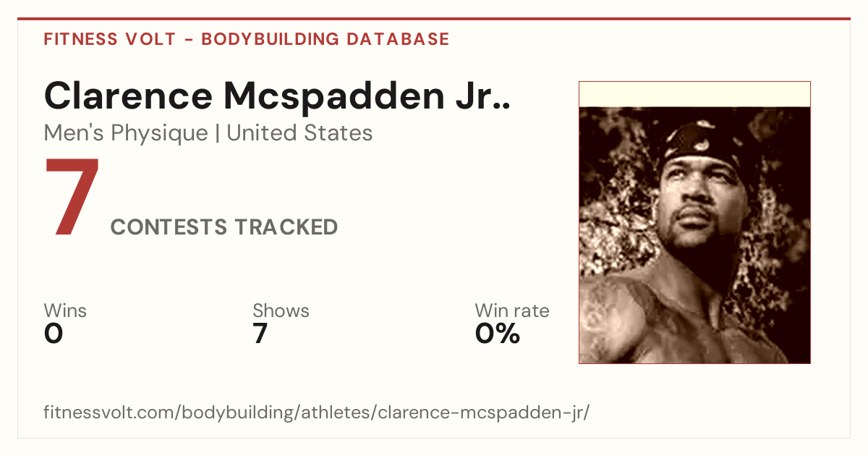Click the FITNESS VOLT brand text
868x456 pixels.
tap(110, 39)
